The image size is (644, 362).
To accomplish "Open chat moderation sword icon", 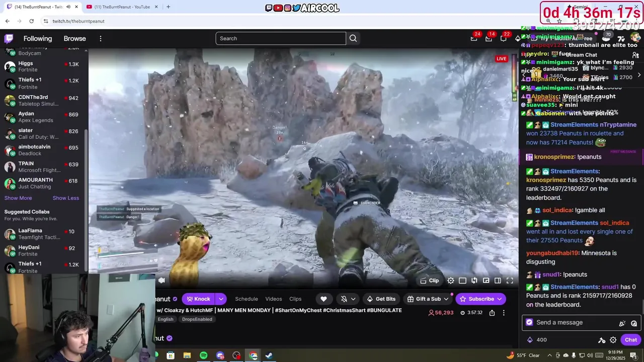I will coord(602,340).
